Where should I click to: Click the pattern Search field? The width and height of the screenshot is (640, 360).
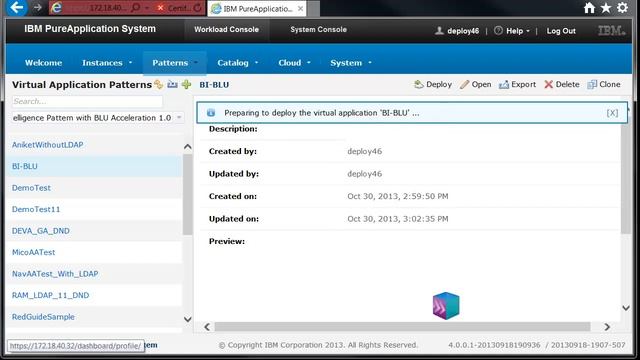87,101
